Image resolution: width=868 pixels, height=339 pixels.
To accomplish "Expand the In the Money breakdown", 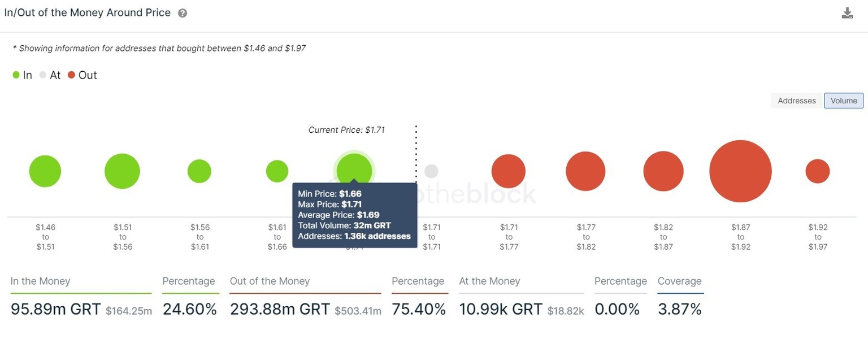I will click(40, 281).
